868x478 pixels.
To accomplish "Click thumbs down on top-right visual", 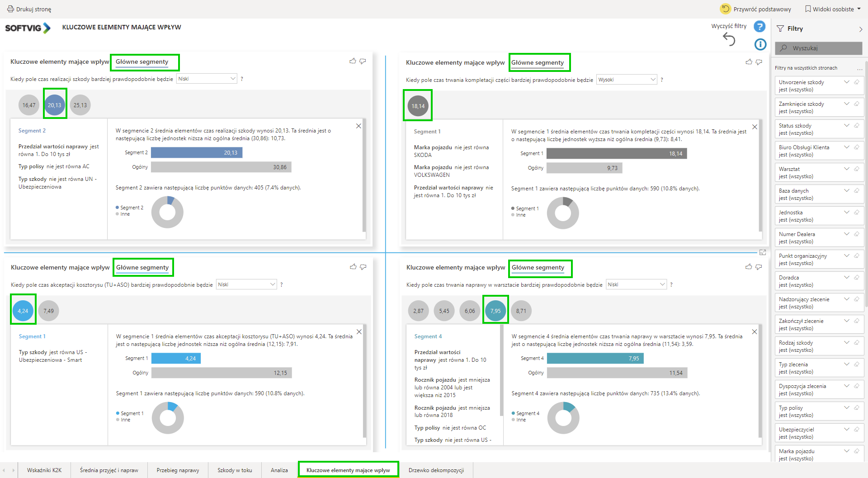I will coord(759,62).
